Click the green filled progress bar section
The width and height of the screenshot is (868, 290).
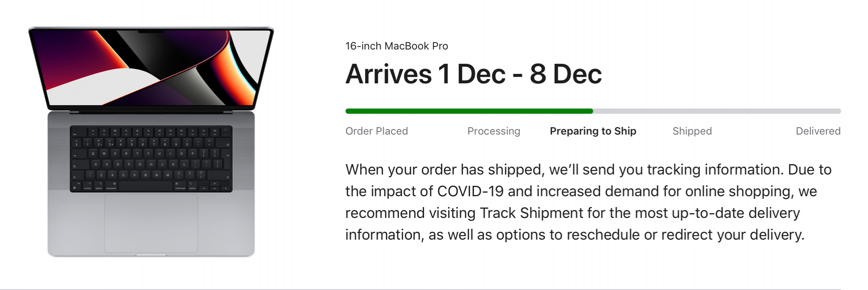coord(469,111)
